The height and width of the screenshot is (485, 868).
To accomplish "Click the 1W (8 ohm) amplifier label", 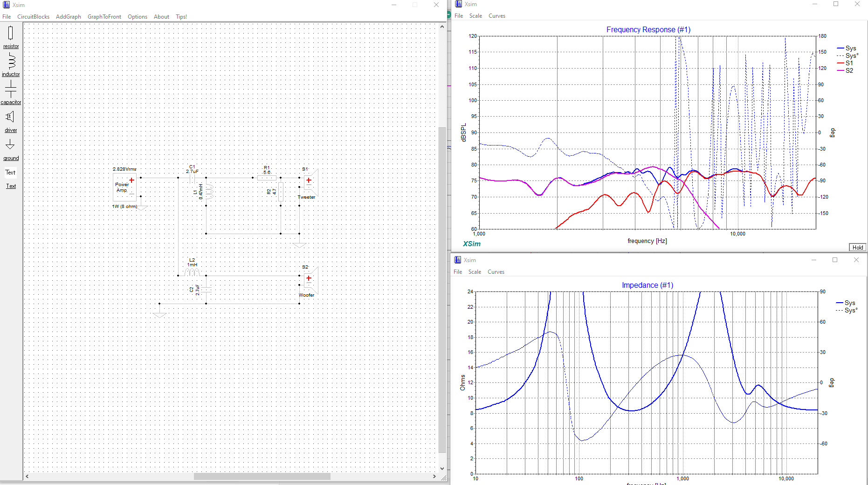I will (x=124, y=206).
